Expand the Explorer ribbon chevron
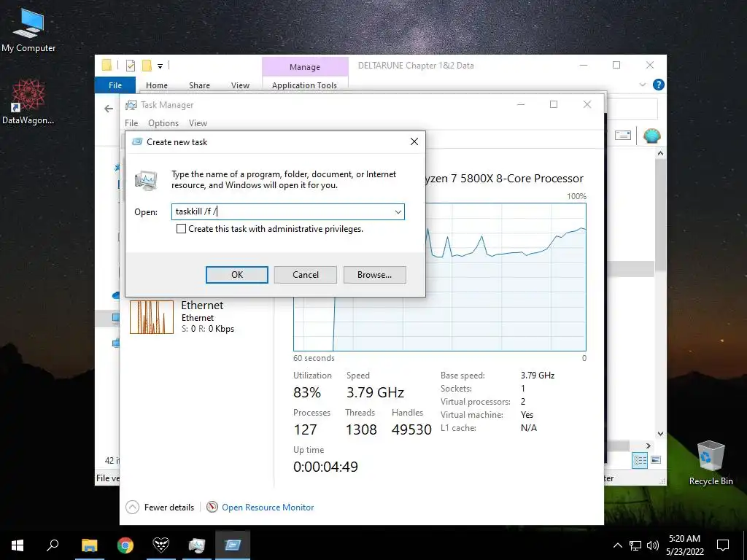This screenshot has height=560, width=747. [642, 85]
